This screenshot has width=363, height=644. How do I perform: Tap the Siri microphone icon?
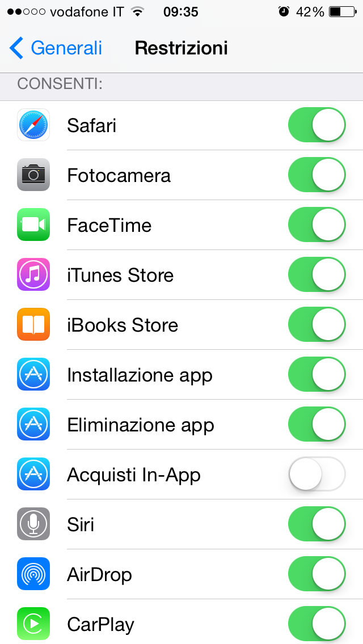(x=33, y=524)
